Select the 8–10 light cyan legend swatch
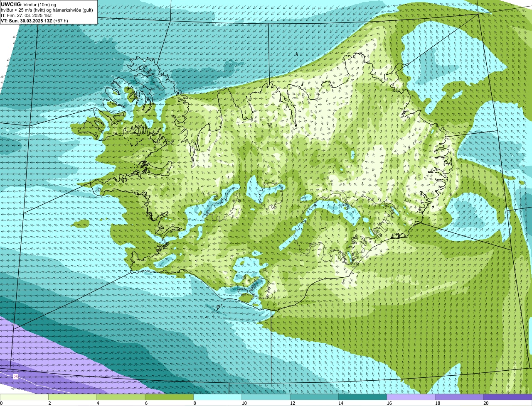Screen dimensions: 532x406 tap(218, 397)
